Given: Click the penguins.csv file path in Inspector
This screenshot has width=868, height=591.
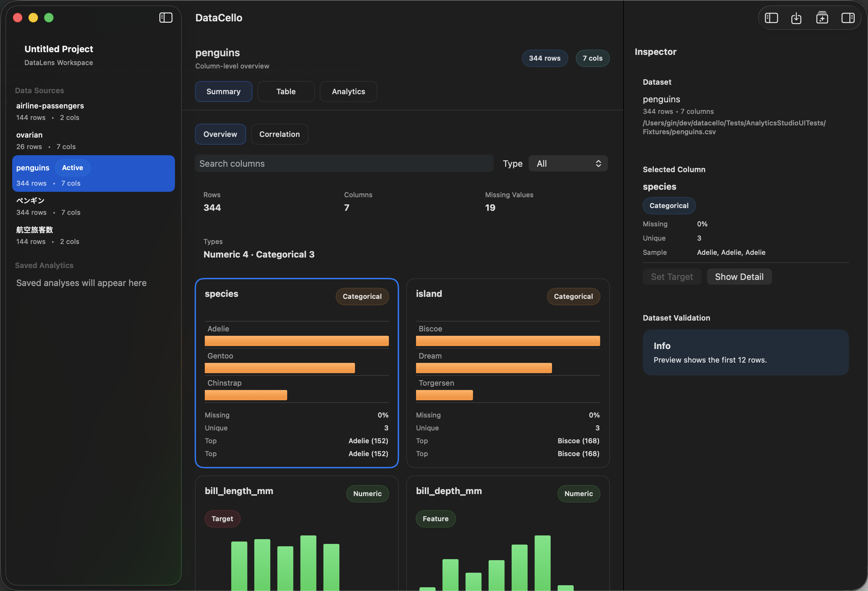Looking at the screenshot, I should [734, 127].
